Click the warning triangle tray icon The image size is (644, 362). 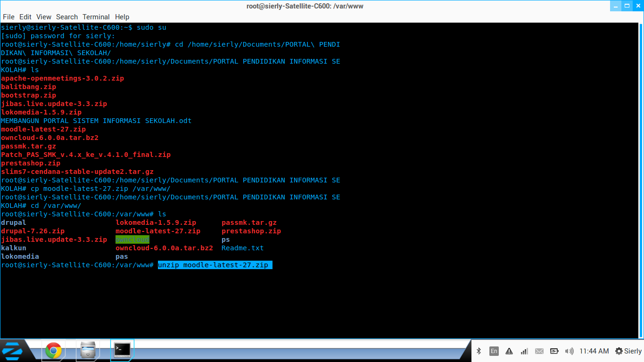pos(509,351)
